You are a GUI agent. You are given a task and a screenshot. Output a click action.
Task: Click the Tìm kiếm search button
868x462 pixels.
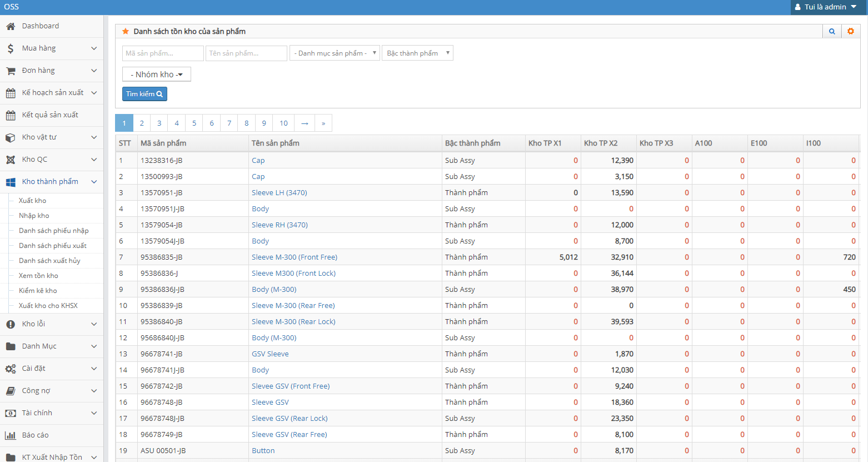point(144,94)
